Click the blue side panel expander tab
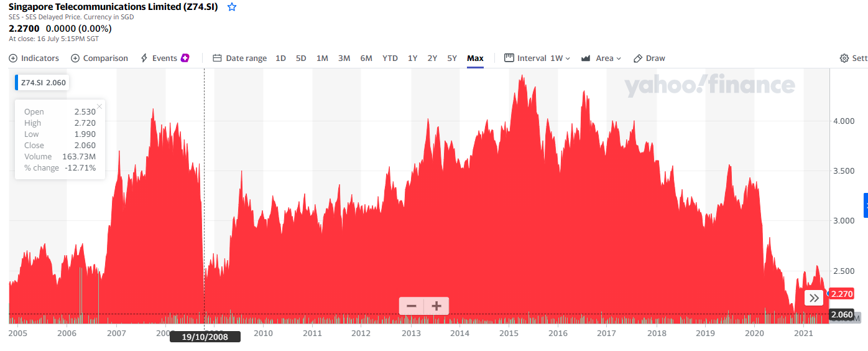The image size is (868, 351). (x=866, y=205)
